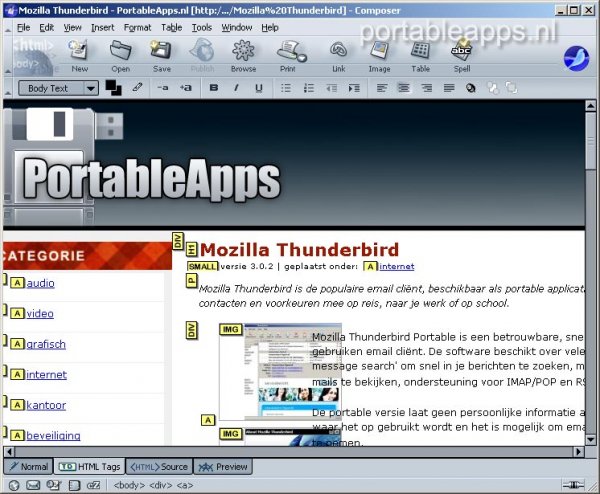Click the highlighter pen color icon

[137, 88]
